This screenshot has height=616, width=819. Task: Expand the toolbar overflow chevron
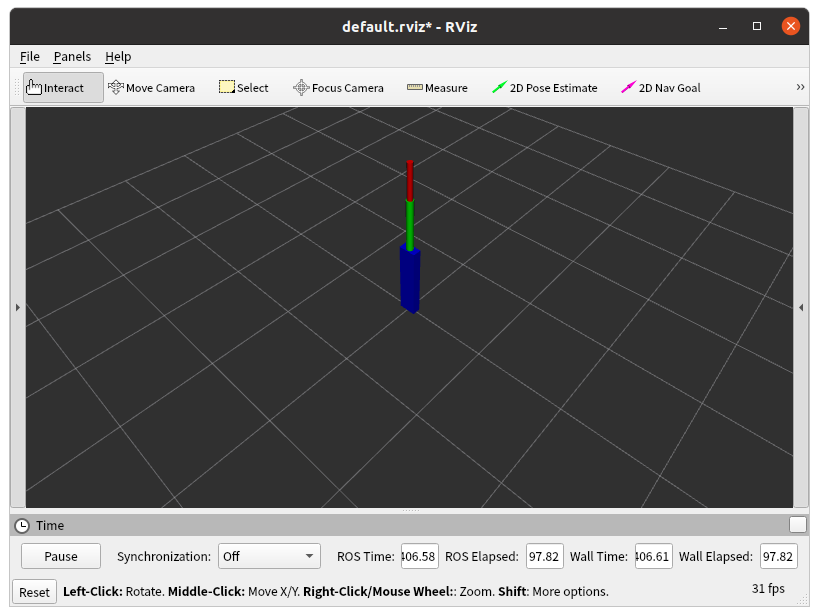(x=800, y=88)
